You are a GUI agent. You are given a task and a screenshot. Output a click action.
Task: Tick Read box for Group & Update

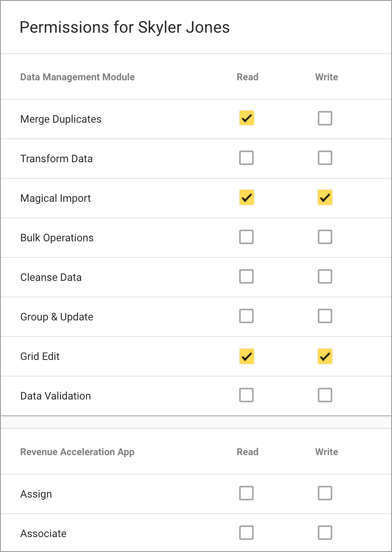tap(246, 316)
